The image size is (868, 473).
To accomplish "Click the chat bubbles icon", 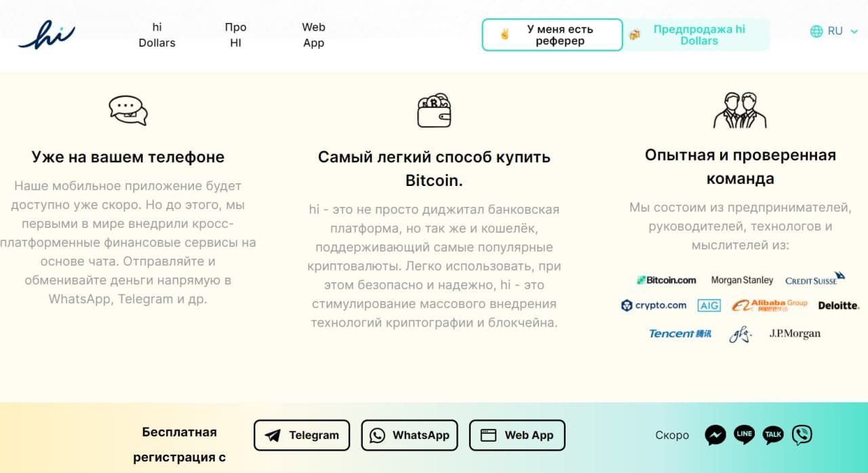I will [127, 110].
